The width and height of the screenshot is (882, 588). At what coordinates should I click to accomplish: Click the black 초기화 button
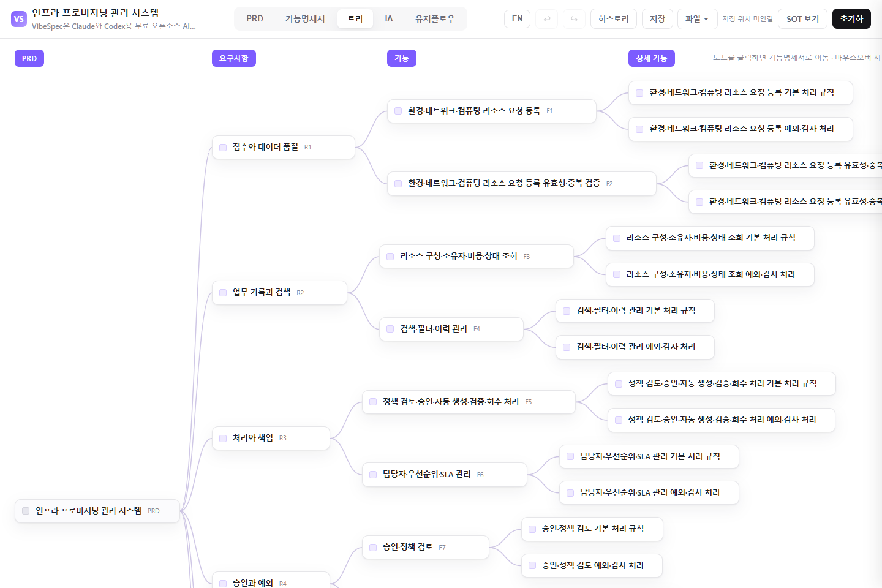[x=851, y=19]
